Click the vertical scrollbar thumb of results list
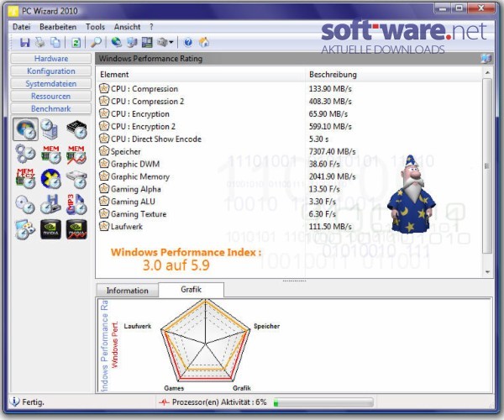 (x=487, y=166)
